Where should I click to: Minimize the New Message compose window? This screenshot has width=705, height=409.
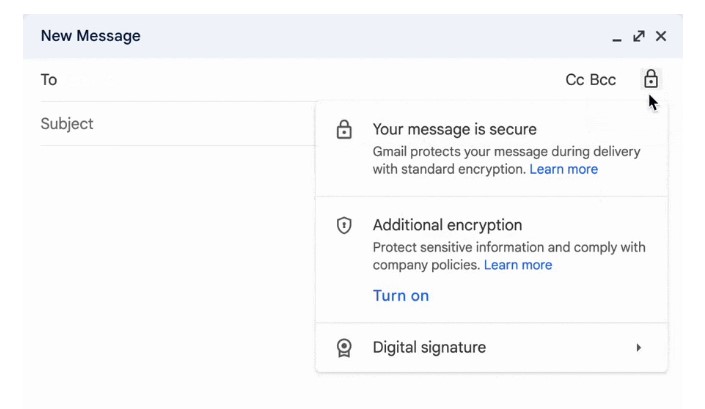(x=617, y=37)
